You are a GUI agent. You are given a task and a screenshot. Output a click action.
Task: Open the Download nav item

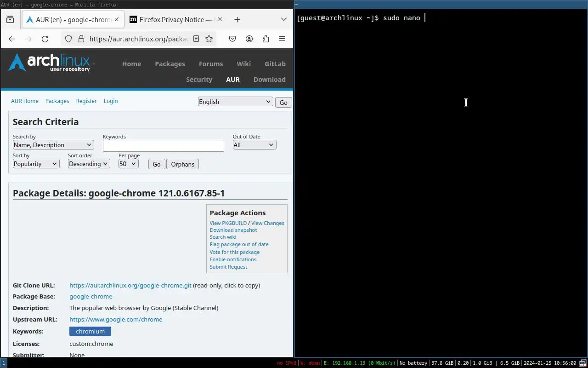pos(270,80)
